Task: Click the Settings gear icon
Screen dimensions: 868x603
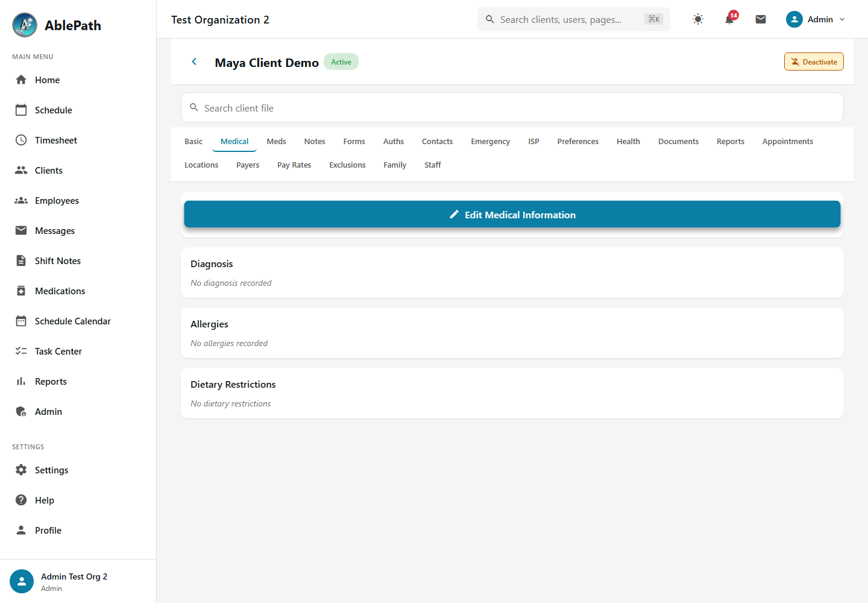Action: [21, 470]
